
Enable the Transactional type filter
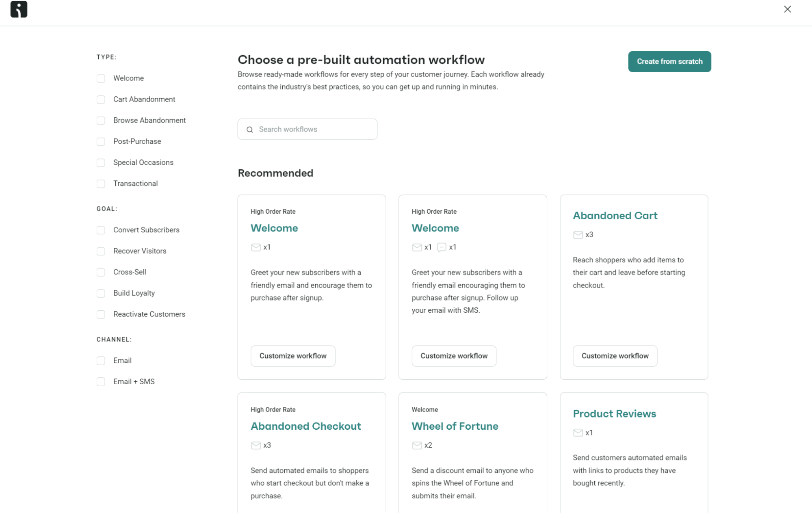pos(101,184)
